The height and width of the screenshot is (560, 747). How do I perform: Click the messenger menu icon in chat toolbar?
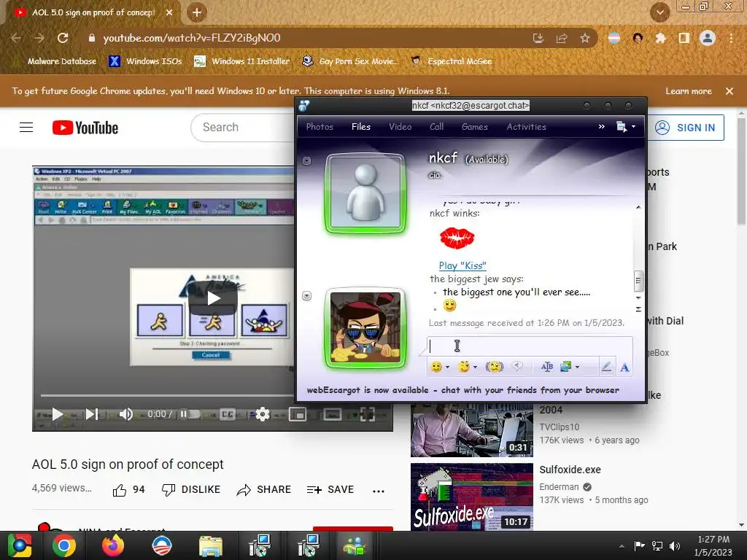[x=622, y=127]
